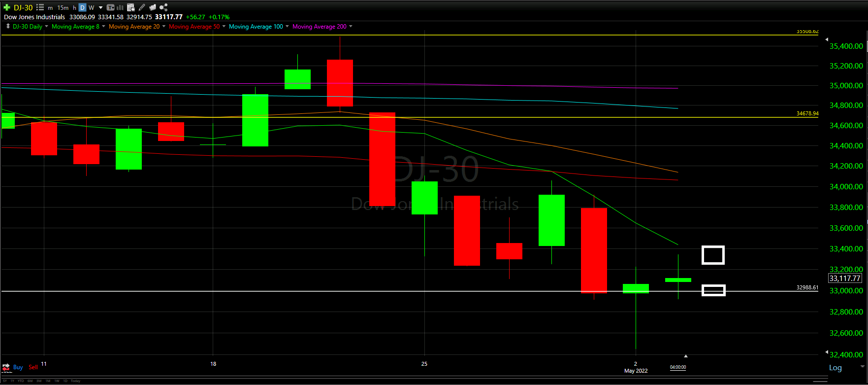Click the +0.17% change value
The height and width of the screenshot is (385, 868).
point(219,17)
